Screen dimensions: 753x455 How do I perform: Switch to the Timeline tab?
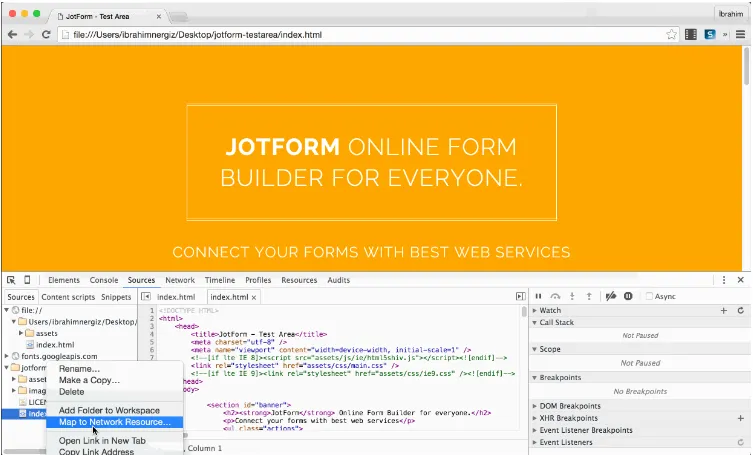pos(220,280)
